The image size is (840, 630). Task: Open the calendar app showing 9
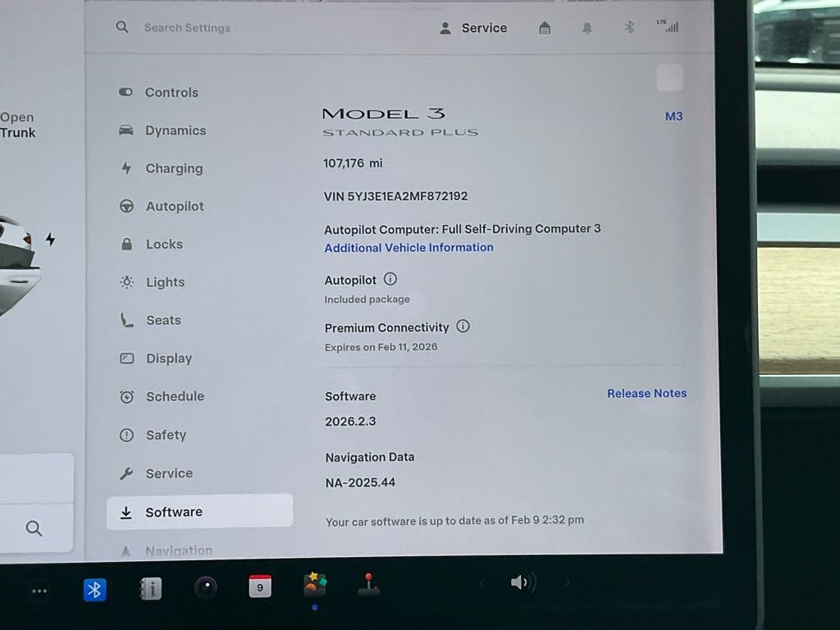point(260,587)
